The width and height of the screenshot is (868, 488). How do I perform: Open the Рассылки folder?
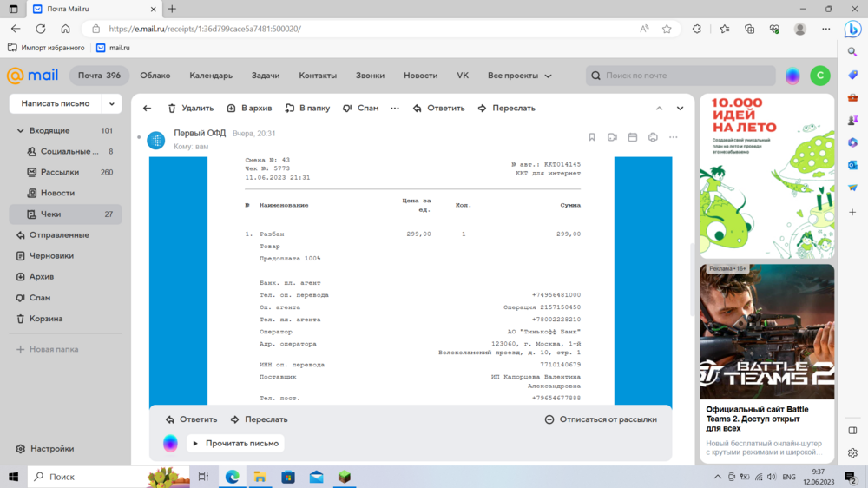(65, 172)
